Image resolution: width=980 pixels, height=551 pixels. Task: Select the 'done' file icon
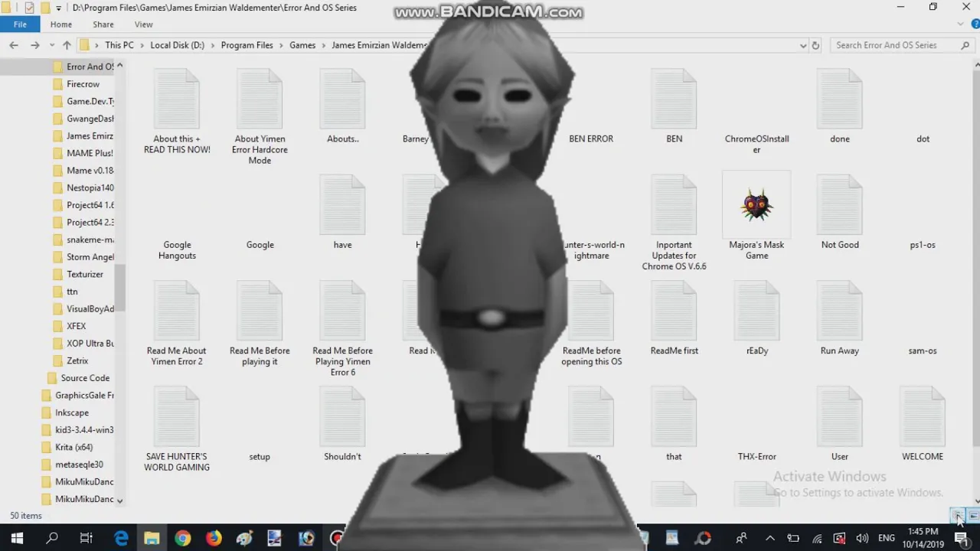click(x=840, y=99)
